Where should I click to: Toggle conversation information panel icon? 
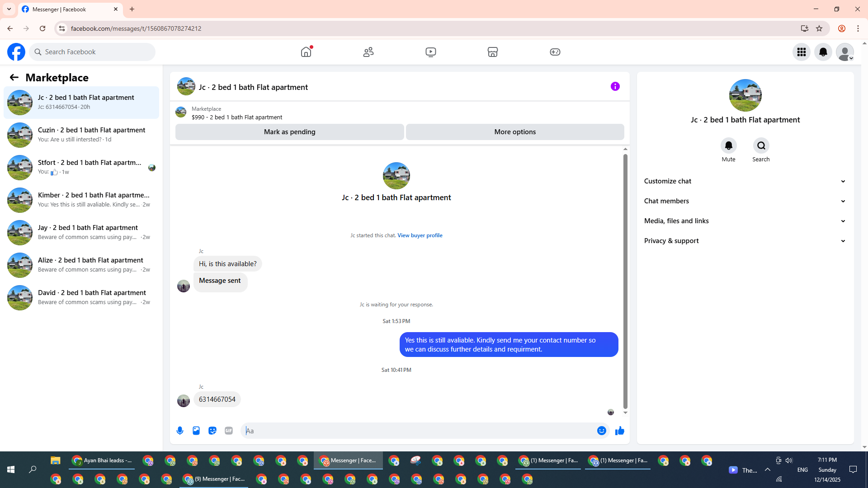pos(615,86)
